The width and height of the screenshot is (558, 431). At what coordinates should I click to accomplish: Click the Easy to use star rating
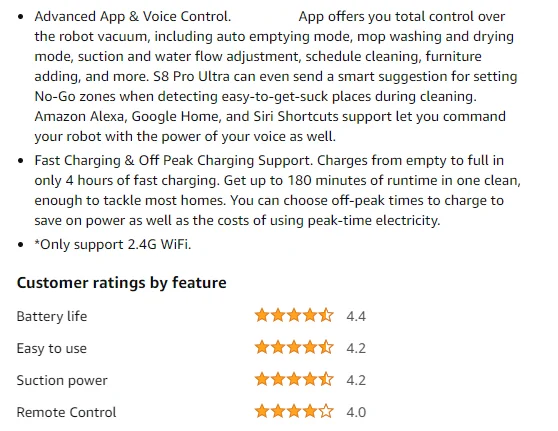point(294,347)
